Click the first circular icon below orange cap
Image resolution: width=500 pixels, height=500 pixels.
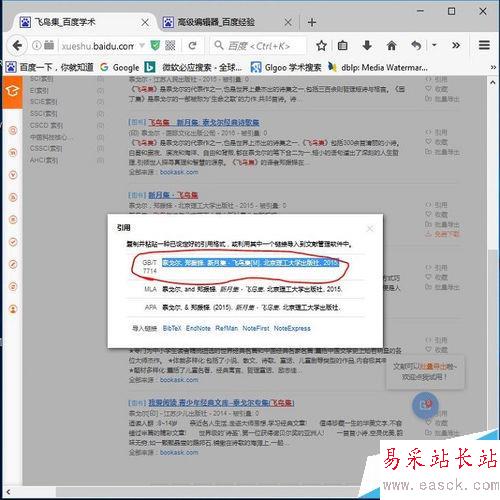13,130
